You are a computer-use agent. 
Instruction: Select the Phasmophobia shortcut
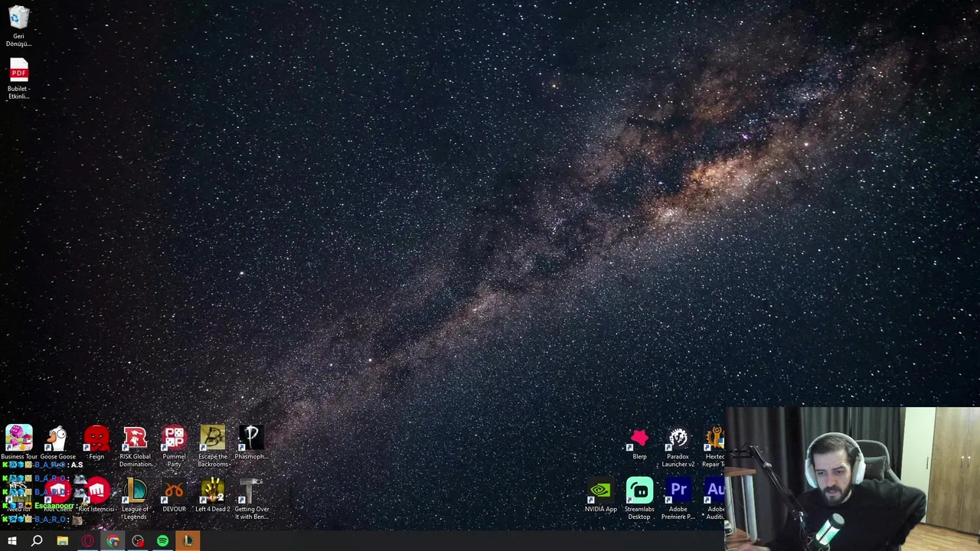click(x=251, y=444)
